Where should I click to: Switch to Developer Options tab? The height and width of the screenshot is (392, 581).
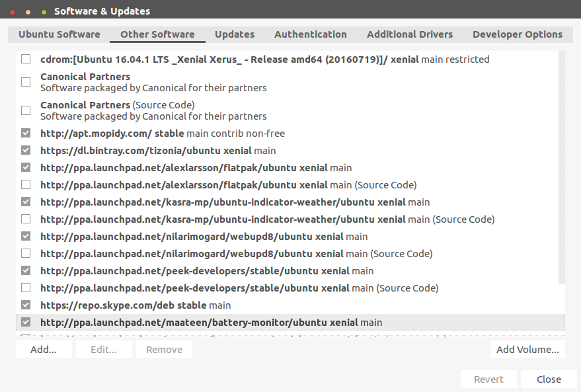518,34
